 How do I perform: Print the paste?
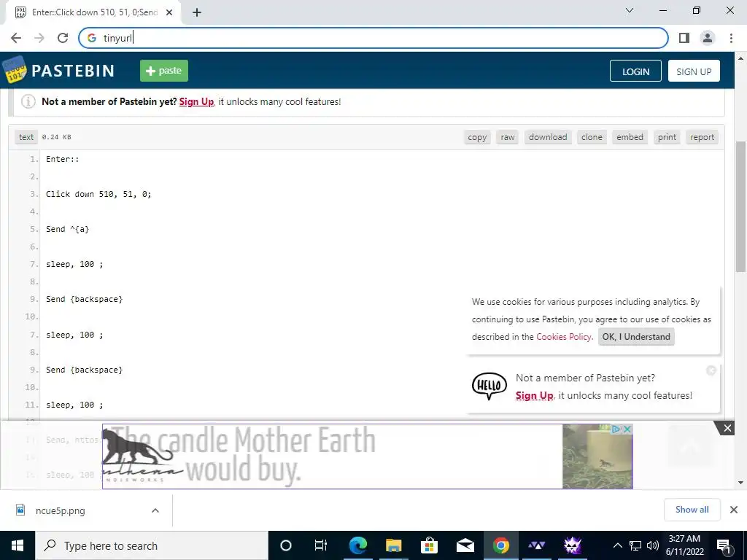coord(667,137)
